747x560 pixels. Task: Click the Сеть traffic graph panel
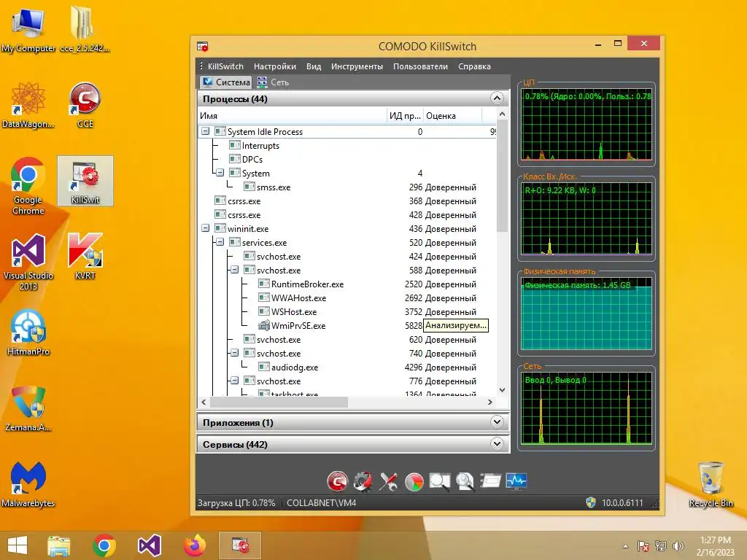click(x=587, y=408)
